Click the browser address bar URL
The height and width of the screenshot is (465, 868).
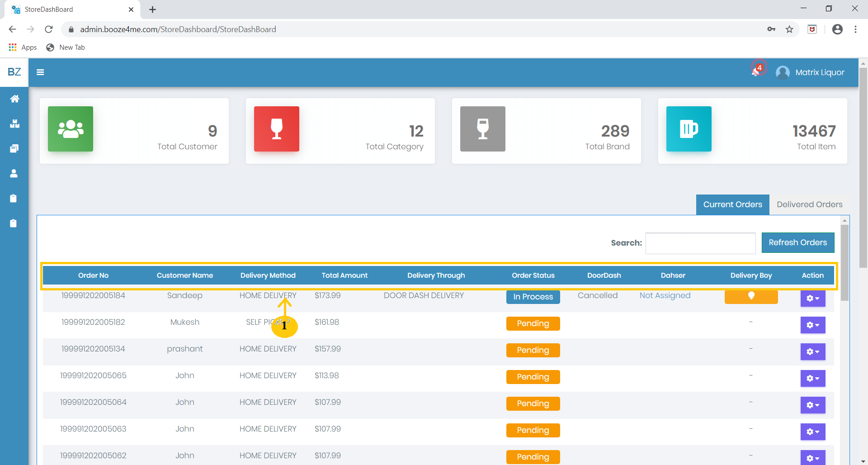point(178,29)
